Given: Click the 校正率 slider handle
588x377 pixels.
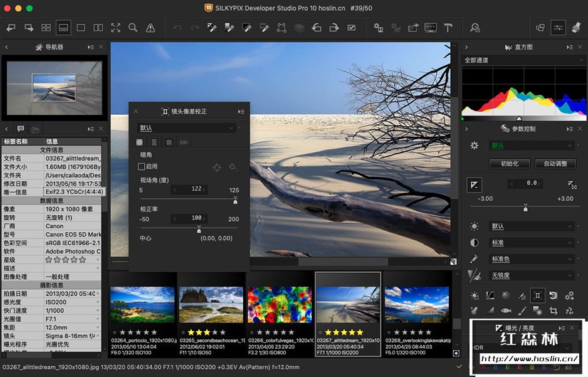Looking at the screenshot, I should click(199, 230).
